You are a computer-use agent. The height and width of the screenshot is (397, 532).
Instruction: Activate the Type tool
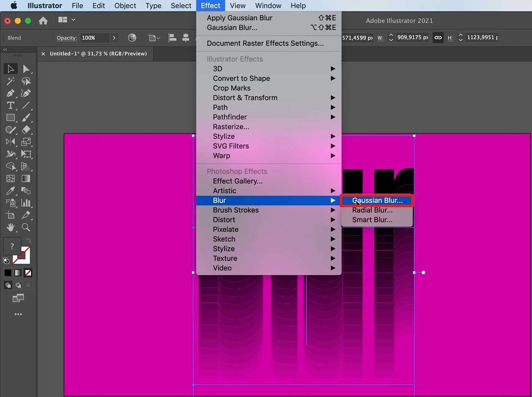(11, 105)
